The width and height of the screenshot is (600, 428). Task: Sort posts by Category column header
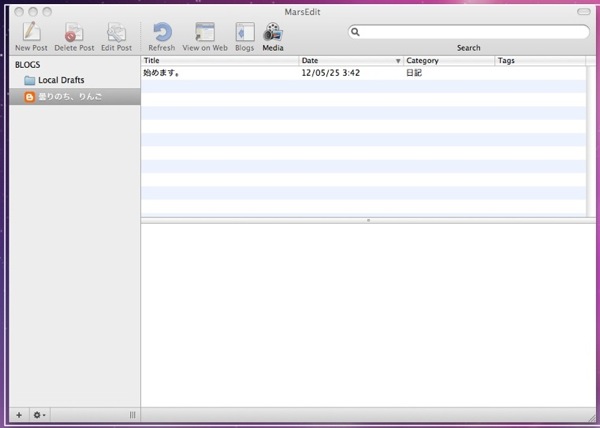[449, 60]
